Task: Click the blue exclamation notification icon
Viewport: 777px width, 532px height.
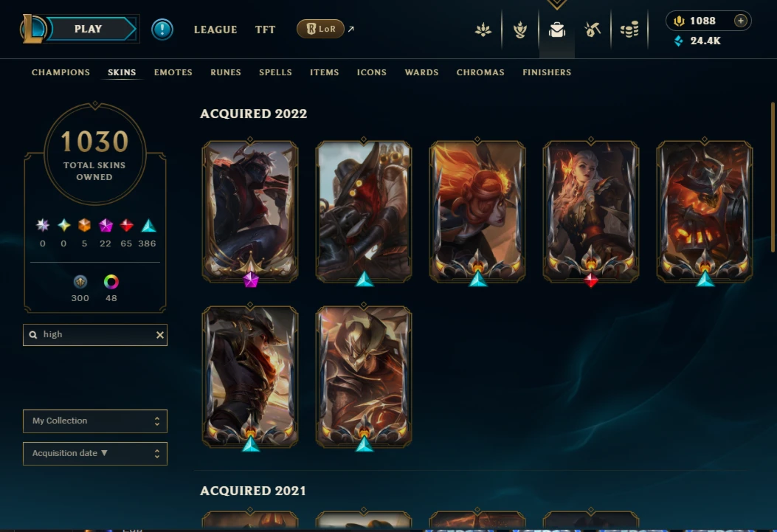Action: tap(162, 30)
